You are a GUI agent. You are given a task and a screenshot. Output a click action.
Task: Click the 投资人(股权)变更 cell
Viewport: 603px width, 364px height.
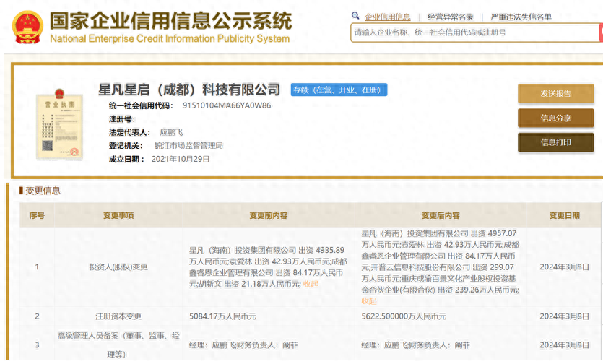[x=118, y=267]
